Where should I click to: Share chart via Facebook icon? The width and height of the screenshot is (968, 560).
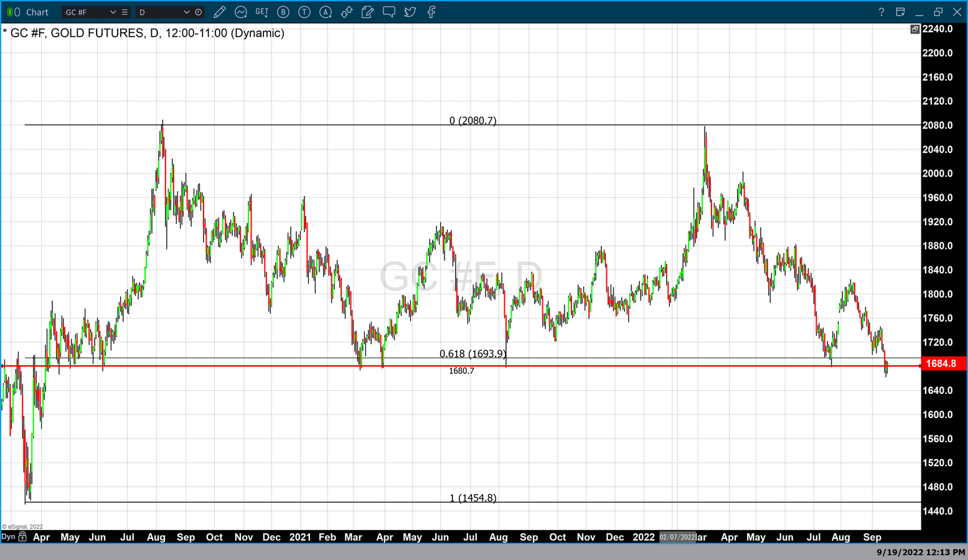[431, 12]
